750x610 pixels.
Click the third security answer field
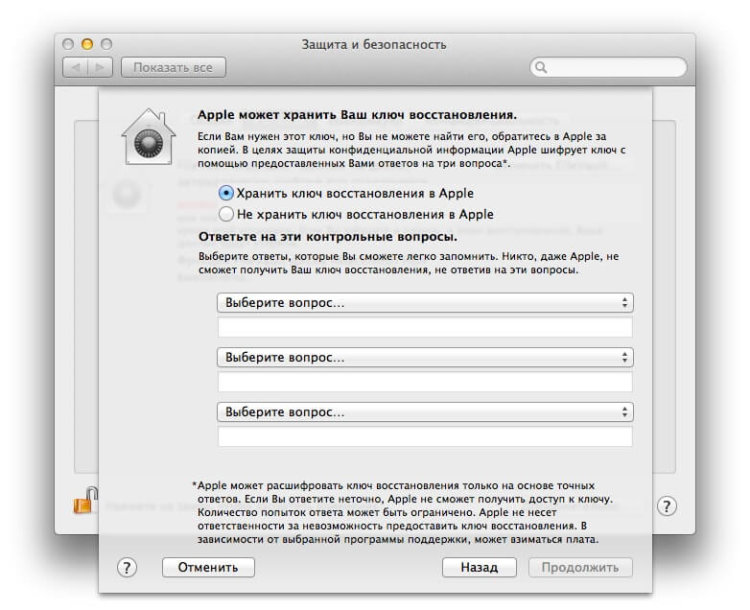point(425,437)
